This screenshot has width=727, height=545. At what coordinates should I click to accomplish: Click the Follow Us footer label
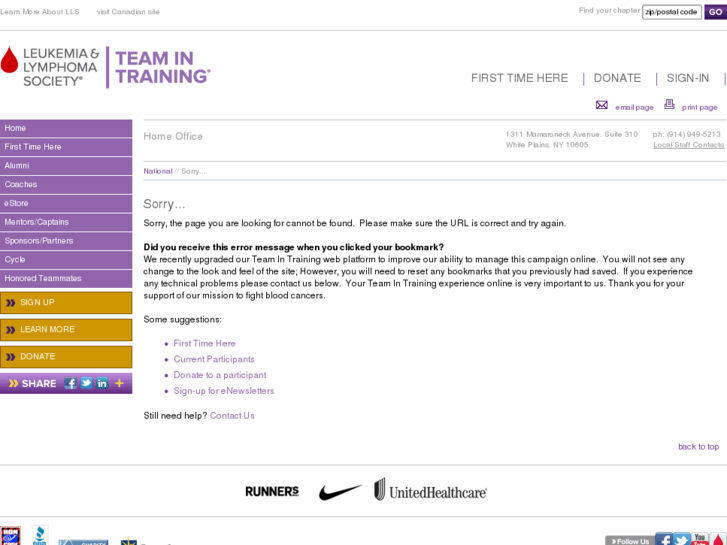pyautogui.click(x=630, y=541)
